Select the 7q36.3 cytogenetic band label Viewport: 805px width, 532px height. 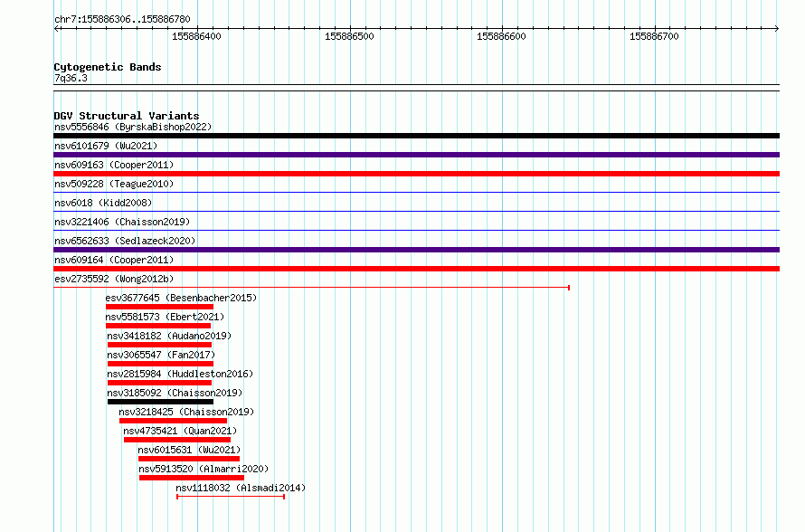click(x=71, y=78)
